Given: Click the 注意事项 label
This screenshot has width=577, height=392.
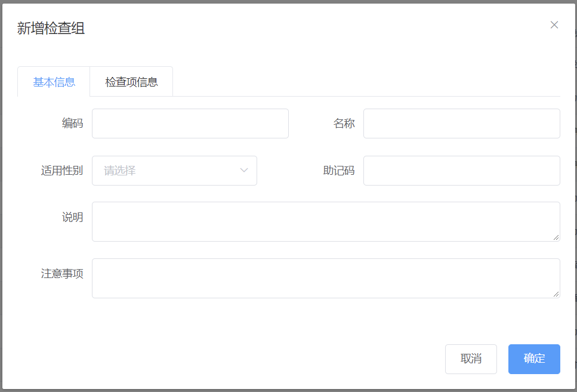Looking at the screenshot, I should click(x=62, y=273).
